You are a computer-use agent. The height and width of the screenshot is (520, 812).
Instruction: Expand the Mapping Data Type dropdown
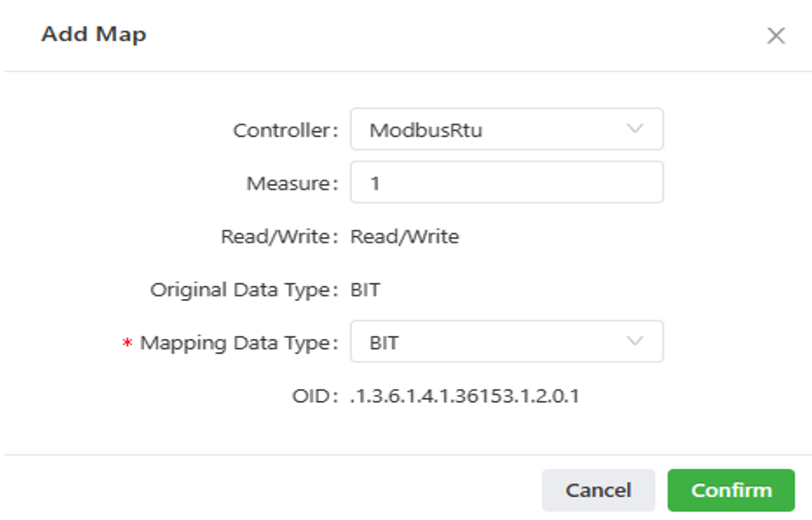(x=506, y=342)
